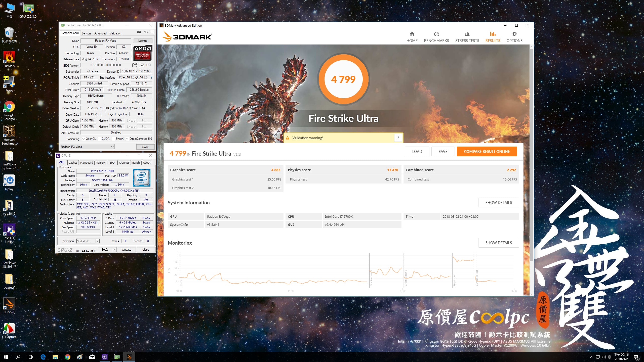Click CPU-Z Validate button
The image size is (644, 362).
coord(126,250)
